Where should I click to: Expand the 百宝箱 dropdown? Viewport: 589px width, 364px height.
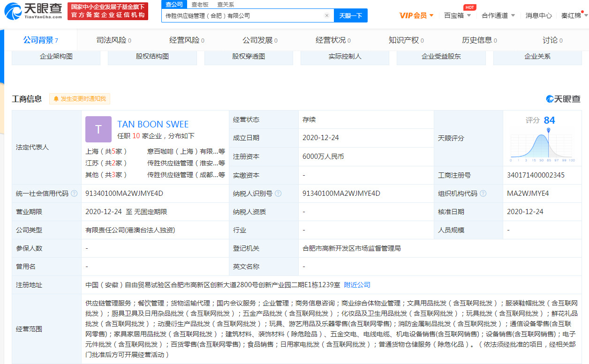(457, 15)
